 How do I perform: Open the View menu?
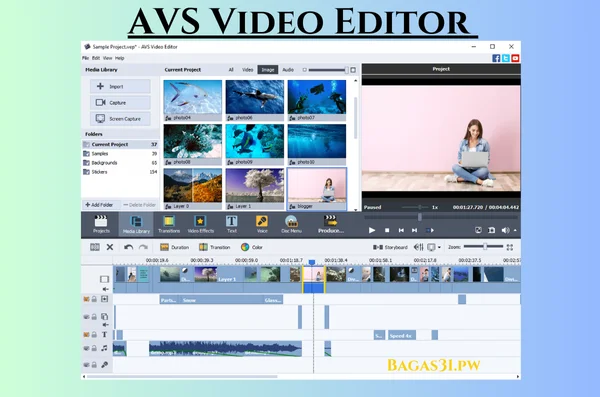click(108, 58)
